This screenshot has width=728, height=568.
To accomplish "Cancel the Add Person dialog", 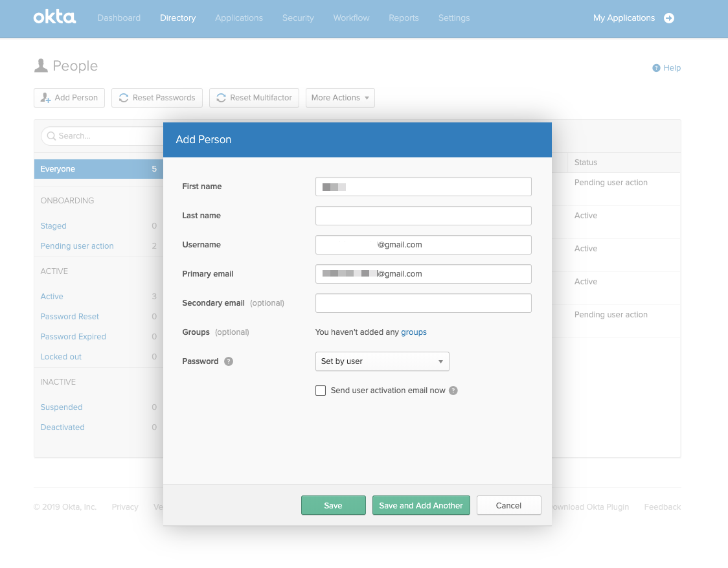I will 508,505.
